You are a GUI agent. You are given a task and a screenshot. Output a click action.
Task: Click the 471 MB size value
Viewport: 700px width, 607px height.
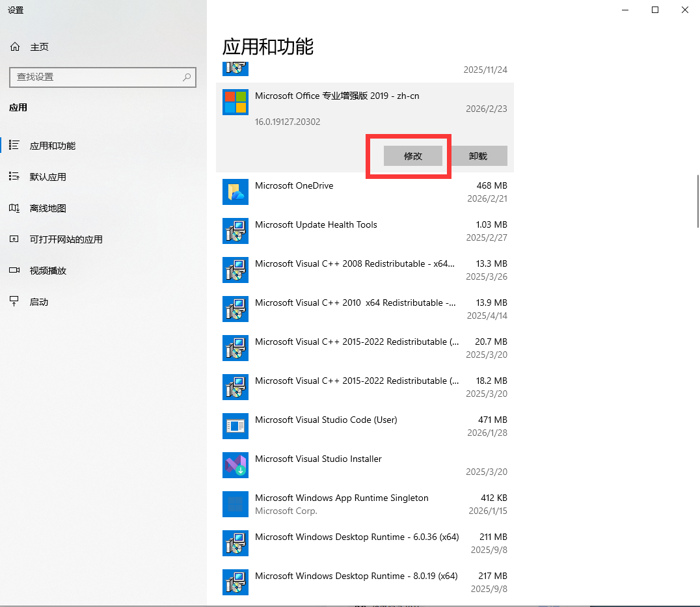coord(493,420)
